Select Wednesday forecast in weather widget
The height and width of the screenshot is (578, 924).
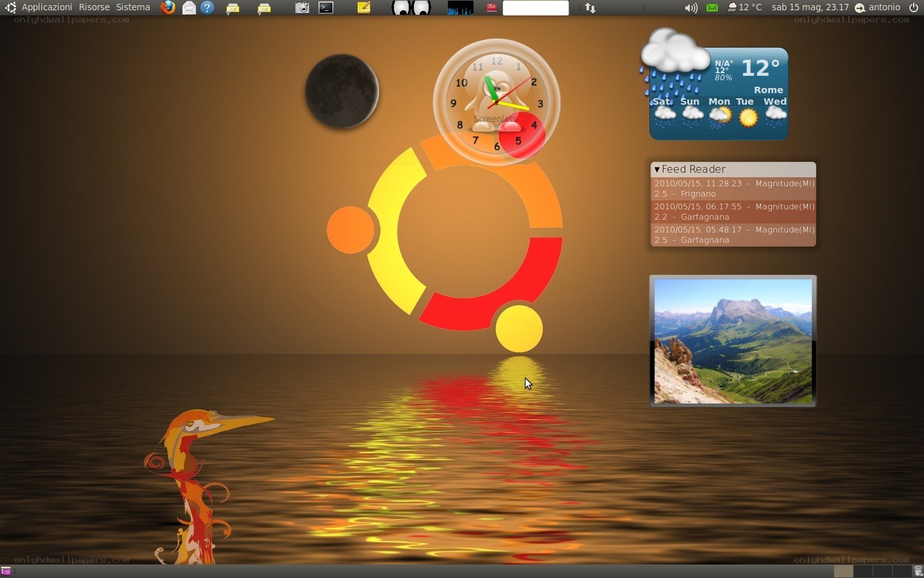[x=775, y=112]
